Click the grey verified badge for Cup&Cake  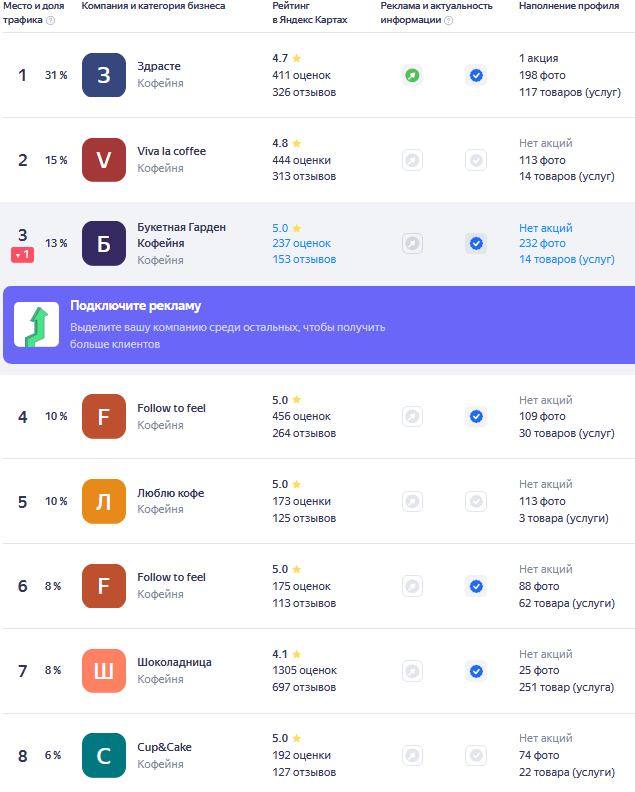point(476,756)
